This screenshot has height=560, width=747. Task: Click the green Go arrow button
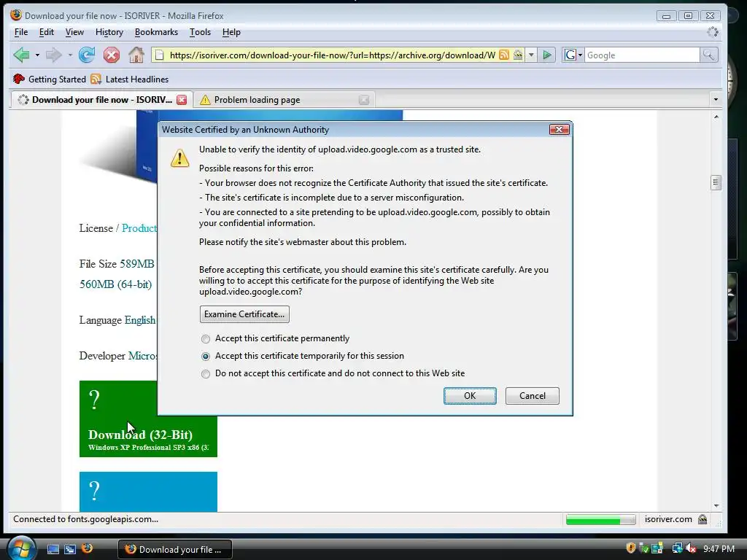(547, 55)
